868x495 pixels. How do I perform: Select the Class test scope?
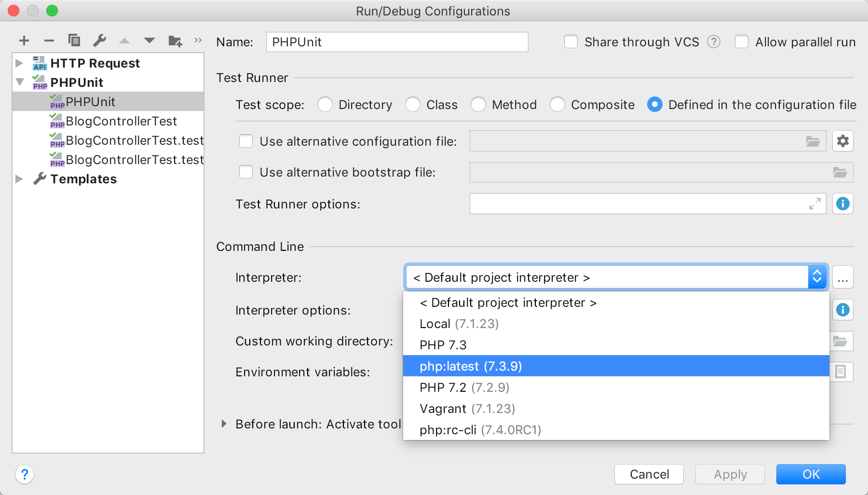tap(413, 105)
